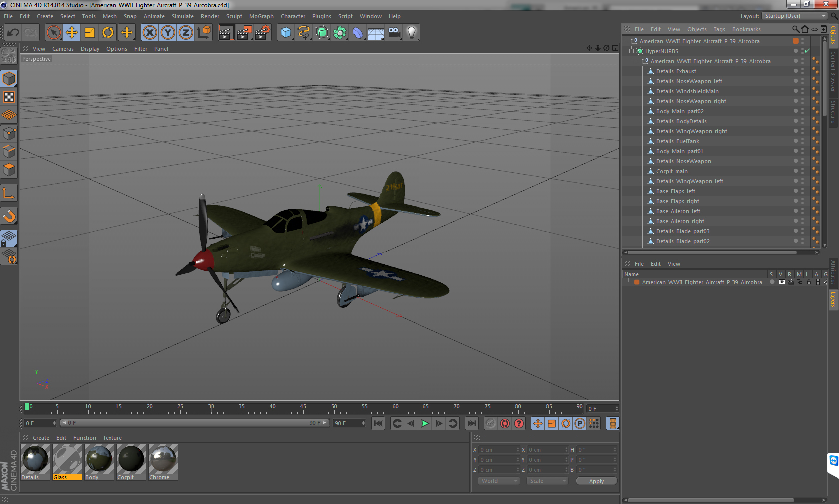Select the Chrome material swatch
This screenshot has width=839, height=504.
pos(163,462)
